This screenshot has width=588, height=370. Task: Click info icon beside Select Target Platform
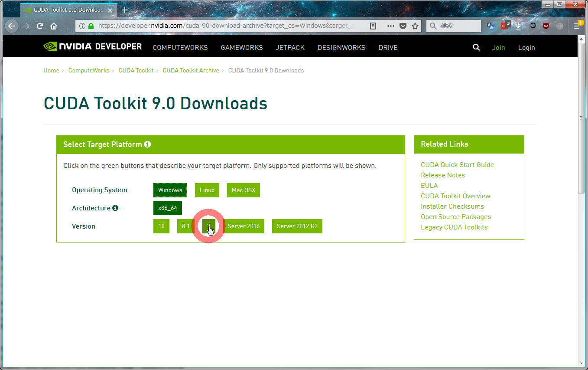[147, 144]
